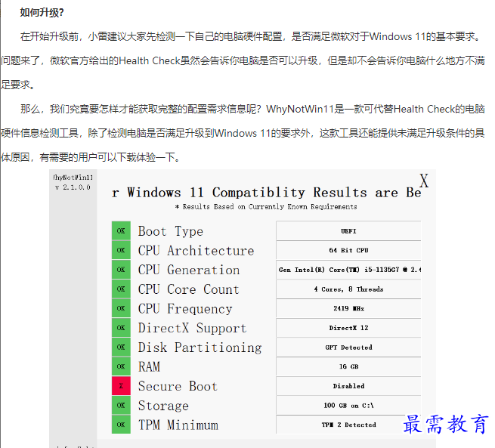The width and height of the screenshot is (495, 448).
Task: Click the WhyNotWin11 title in sidebar
Action: point(73,178)
